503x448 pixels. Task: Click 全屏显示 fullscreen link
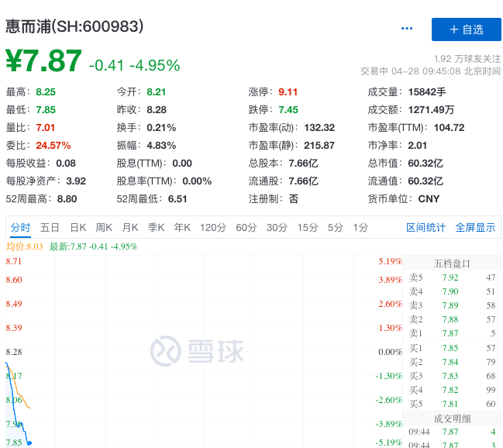click(475, 228)
